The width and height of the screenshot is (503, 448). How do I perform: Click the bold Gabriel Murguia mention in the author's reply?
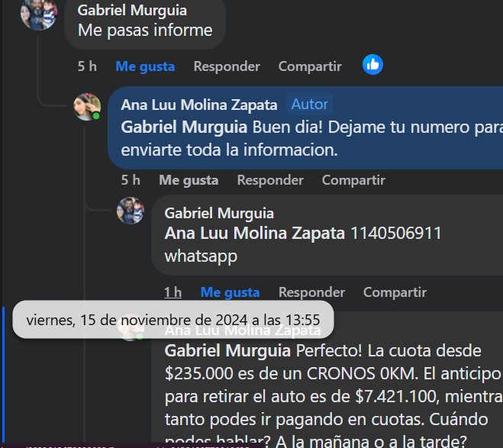(x=184, y=127)
